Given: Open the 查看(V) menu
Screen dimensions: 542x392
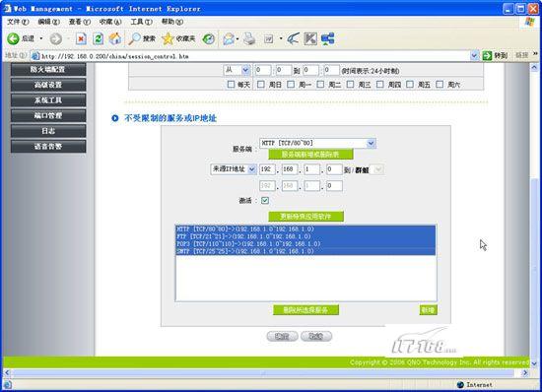Looking at the screenshot, I should tap(80, 22).
